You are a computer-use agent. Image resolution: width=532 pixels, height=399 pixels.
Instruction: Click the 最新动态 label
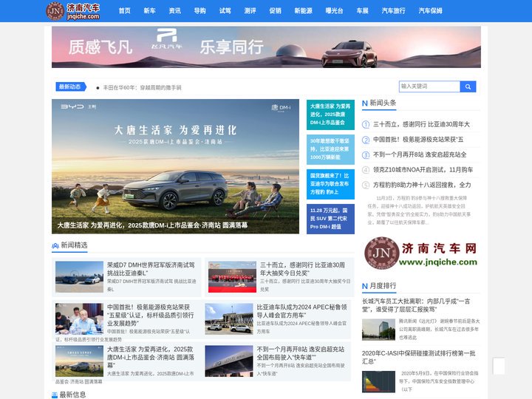tap(71, 87)
